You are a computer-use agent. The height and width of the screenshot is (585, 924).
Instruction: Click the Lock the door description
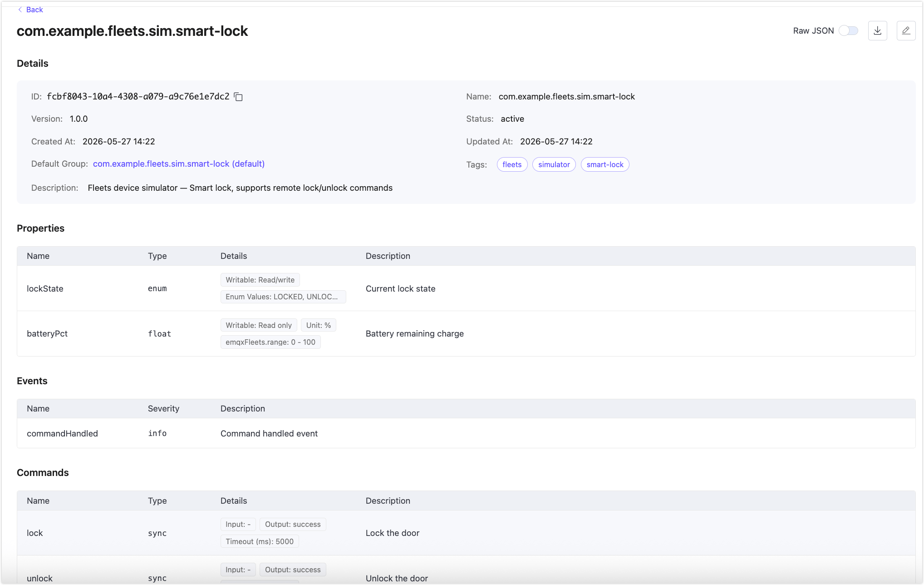click(x=393, y=533)
